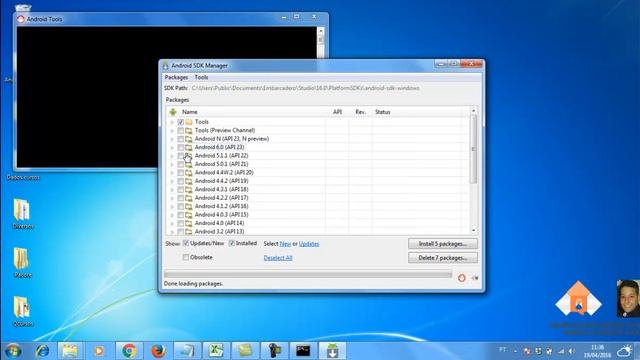Click the Select New link
The image size is (640, 360).
pos(285,244)
